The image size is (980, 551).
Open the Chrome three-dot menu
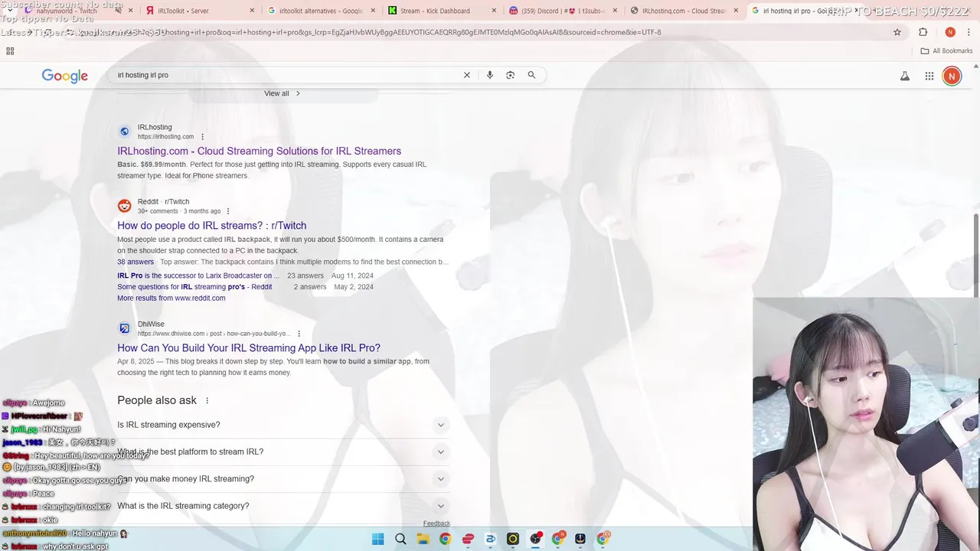tap(969, 32)
